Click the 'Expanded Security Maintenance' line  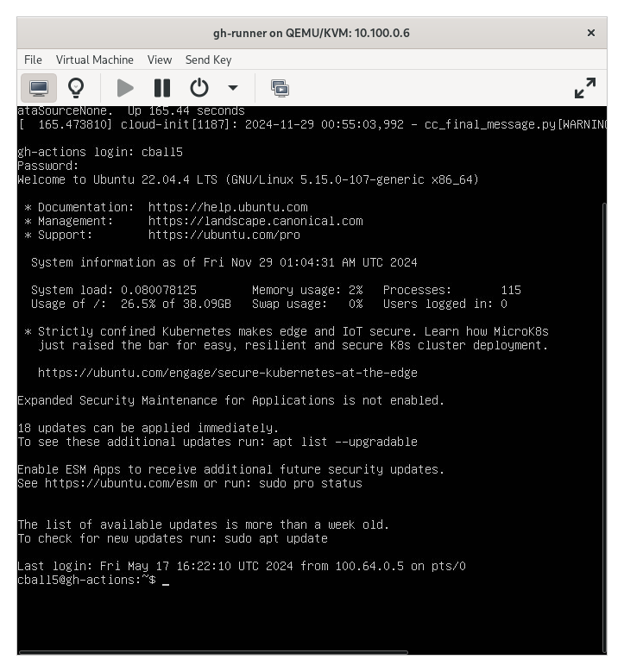pyautogui.click(x=230, y=401)
